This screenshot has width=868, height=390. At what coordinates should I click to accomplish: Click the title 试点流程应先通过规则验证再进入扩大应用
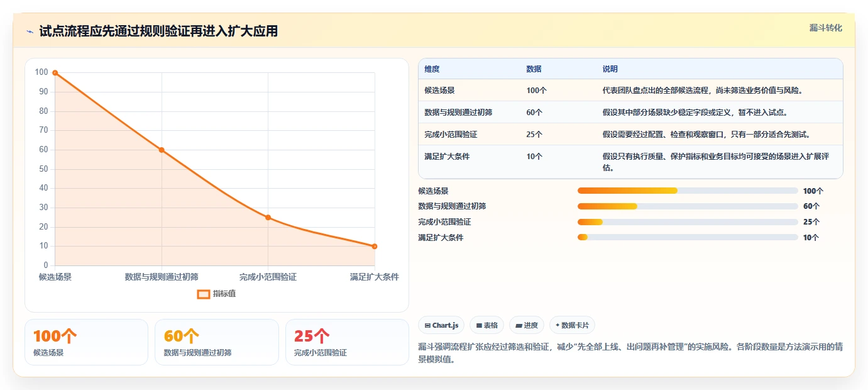tap(158, 31)
